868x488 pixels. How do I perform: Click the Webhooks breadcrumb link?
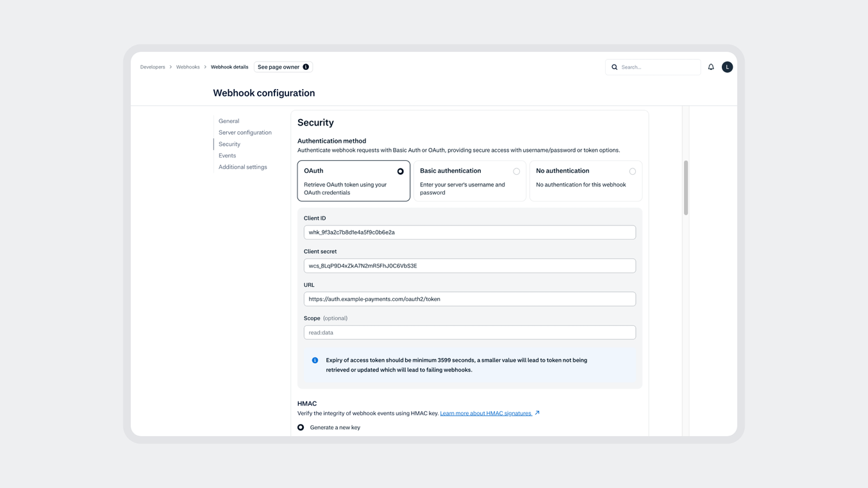pyautogui.click(x=187, y=67)
